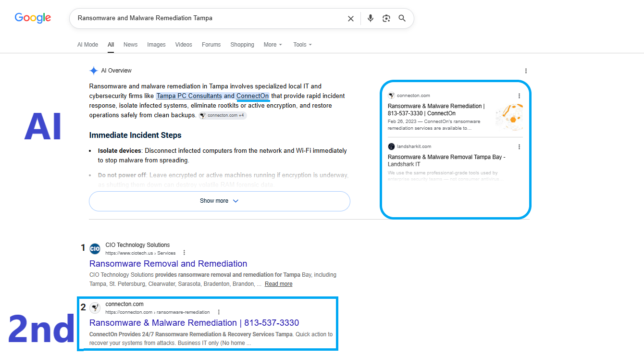Click the AI Overview sparkle icon
This screenshot has height=356, width=644.
coord(94,71)
